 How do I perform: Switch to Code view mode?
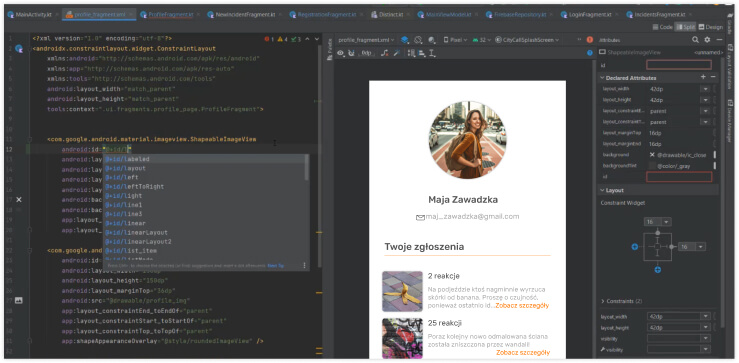[x=662, y=27]
